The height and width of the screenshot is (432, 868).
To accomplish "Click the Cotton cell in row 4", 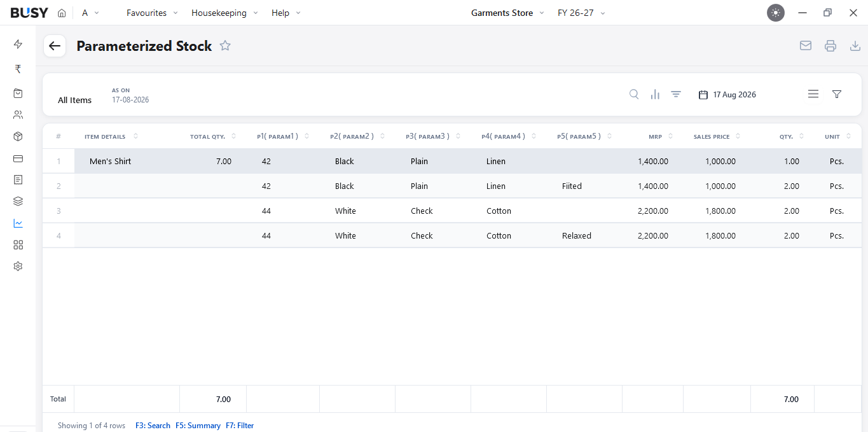I will click(x=508, y=236).
